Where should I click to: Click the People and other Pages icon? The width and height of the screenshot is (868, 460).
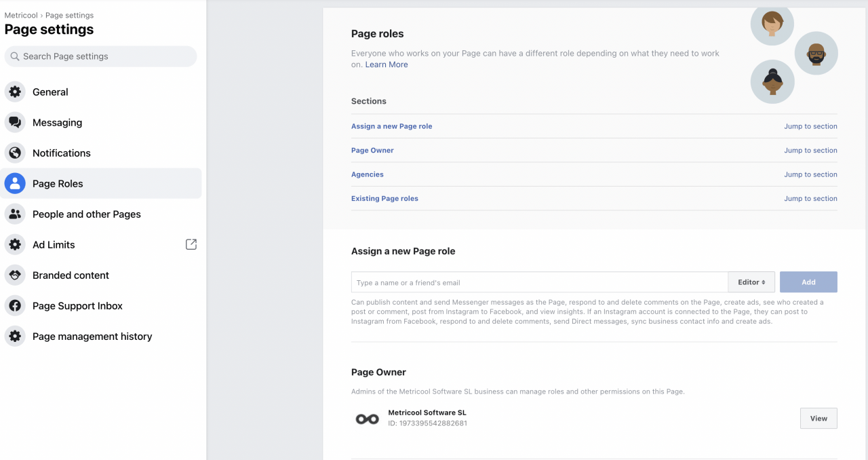pyautogui.click(x=15, y=214)
